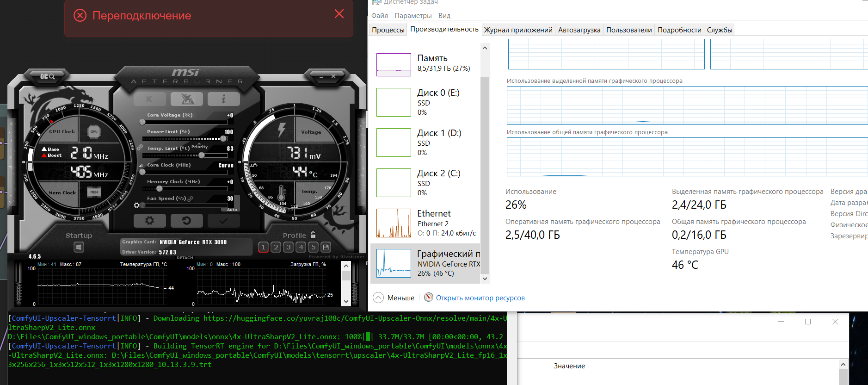
Task: Click the thermometer icon on the temperature gauge
Action: (x=281, y=192)
